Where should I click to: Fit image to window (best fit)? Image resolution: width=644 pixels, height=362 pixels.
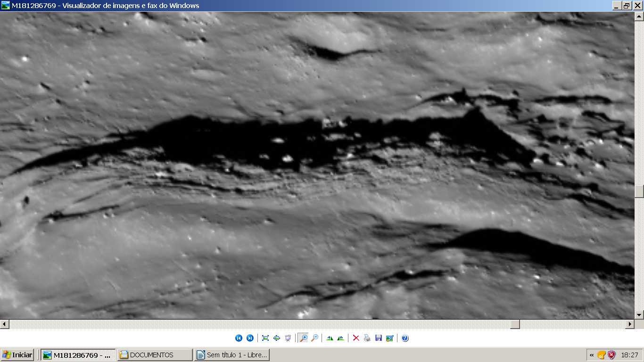point(265,338)
